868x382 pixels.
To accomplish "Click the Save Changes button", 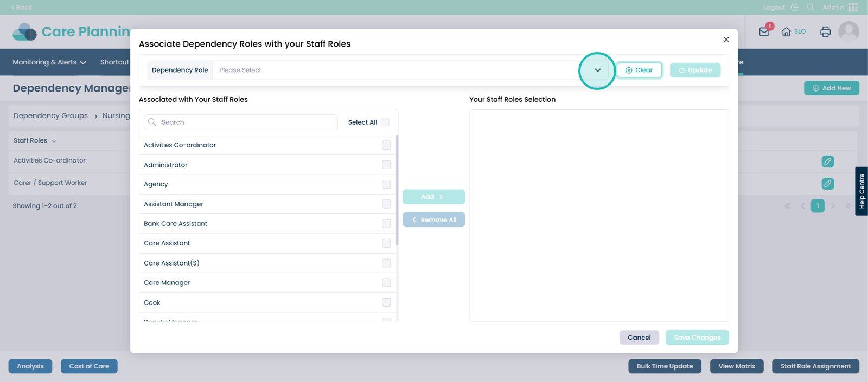I will pyautogui.click(x=697, y=337).
